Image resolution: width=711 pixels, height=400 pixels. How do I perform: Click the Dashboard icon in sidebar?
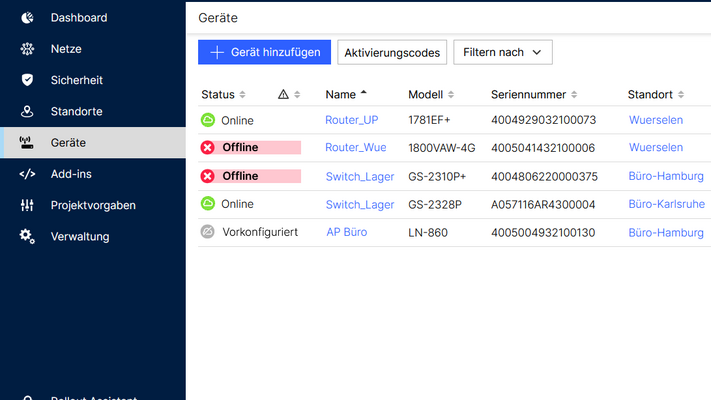point(27,18)
